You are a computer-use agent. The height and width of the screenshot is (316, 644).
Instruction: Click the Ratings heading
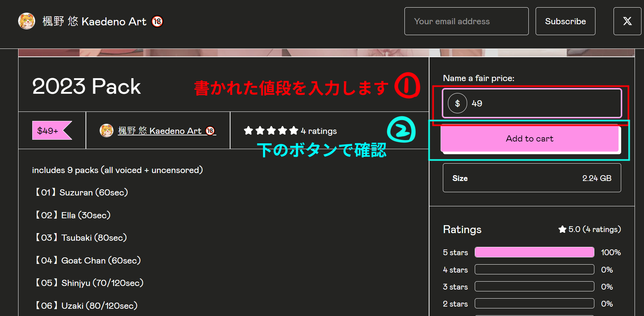pos(462,229)
